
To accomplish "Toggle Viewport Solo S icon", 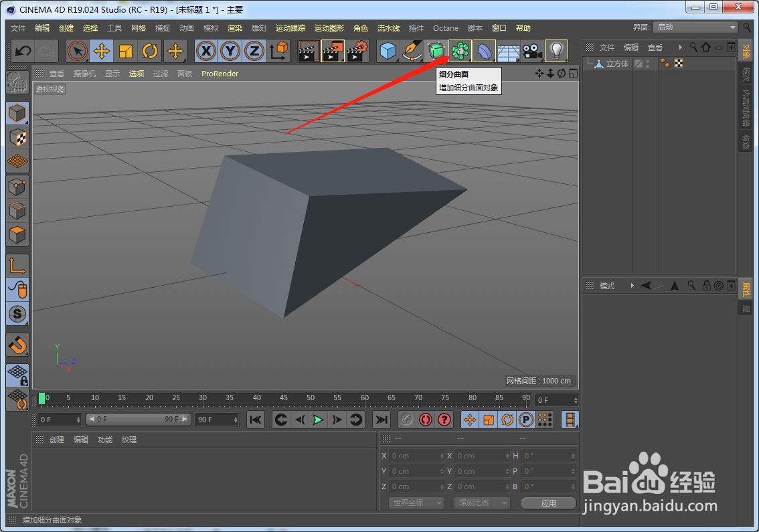I will pos(17,314).
